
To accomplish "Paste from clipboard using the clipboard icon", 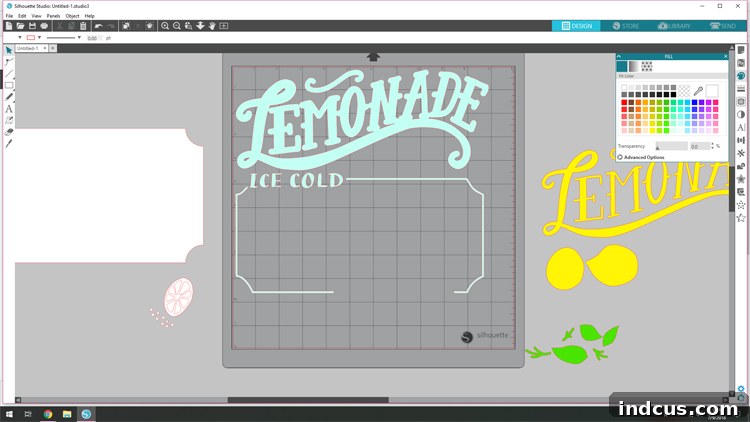I will pyautogui.click(x=83, y=26).
